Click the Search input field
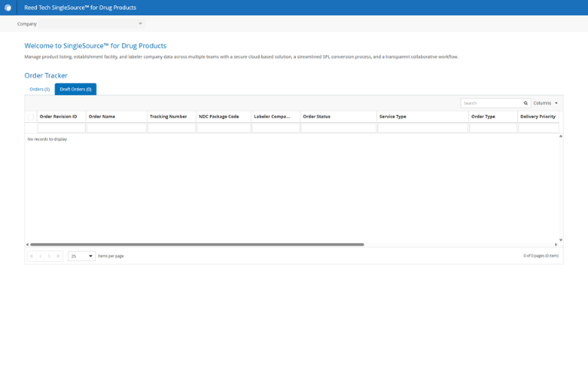 click(x=491, y=103)
